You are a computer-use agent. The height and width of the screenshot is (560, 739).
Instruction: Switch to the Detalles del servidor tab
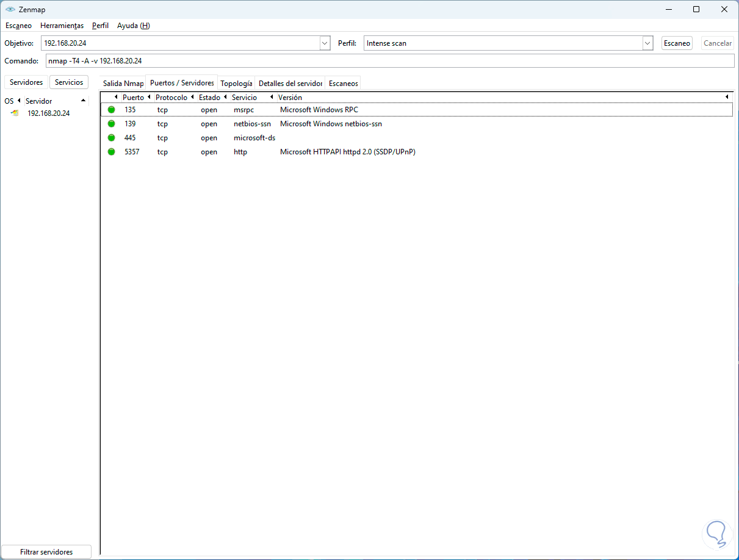click(290, 84)
